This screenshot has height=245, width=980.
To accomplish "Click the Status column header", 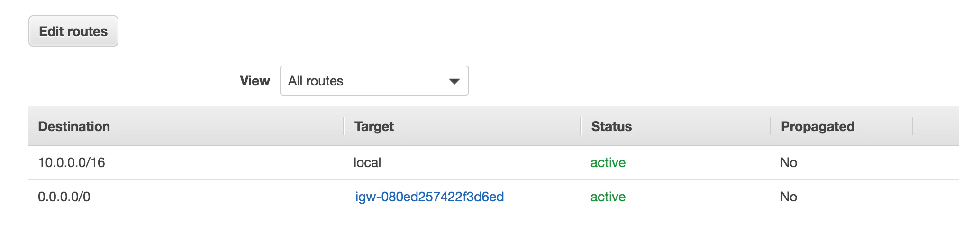I will click(x=611, y=126).
